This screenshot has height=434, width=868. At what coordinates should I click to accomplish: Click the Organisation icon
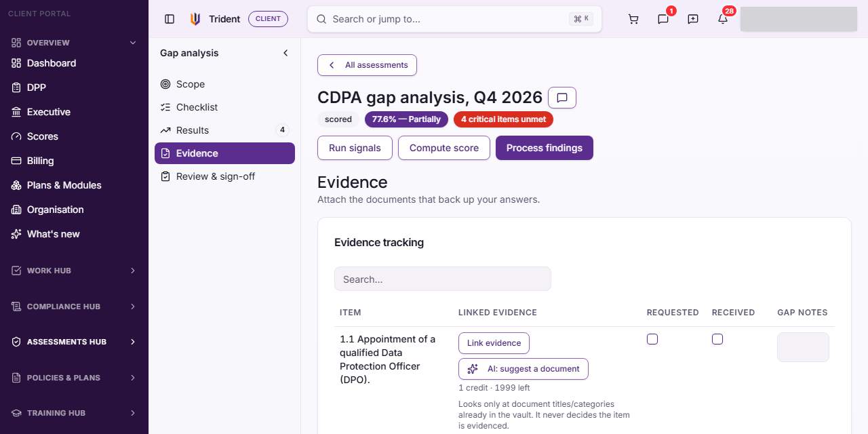tap(16, 210)
